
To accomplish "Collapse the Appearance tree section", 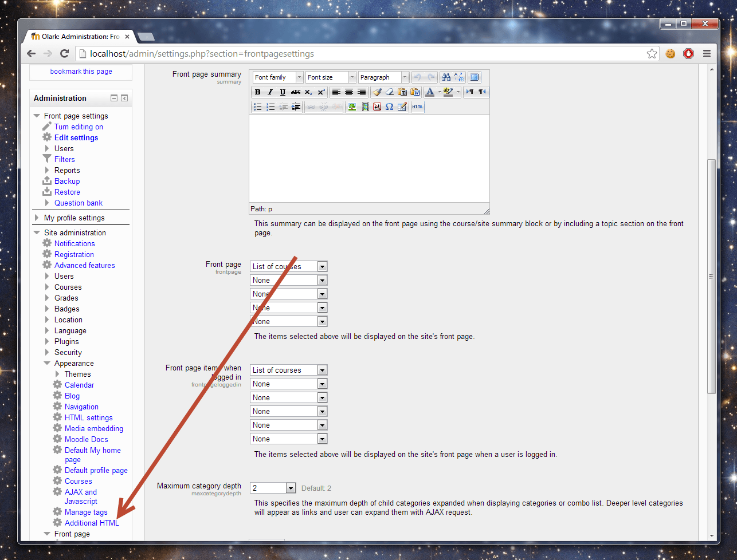I will (x=48, y=363).
